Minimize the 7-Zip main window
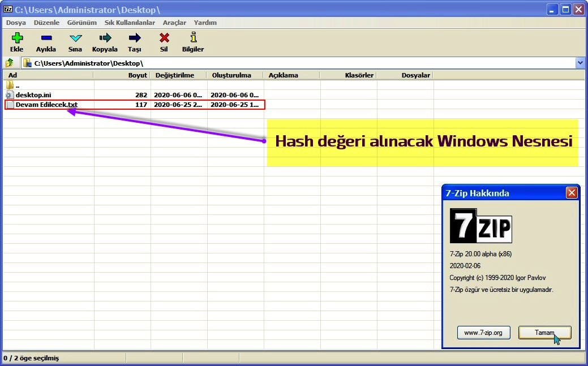Image resolution: width=588 pixels, height=366 pixels. (552, 10)
